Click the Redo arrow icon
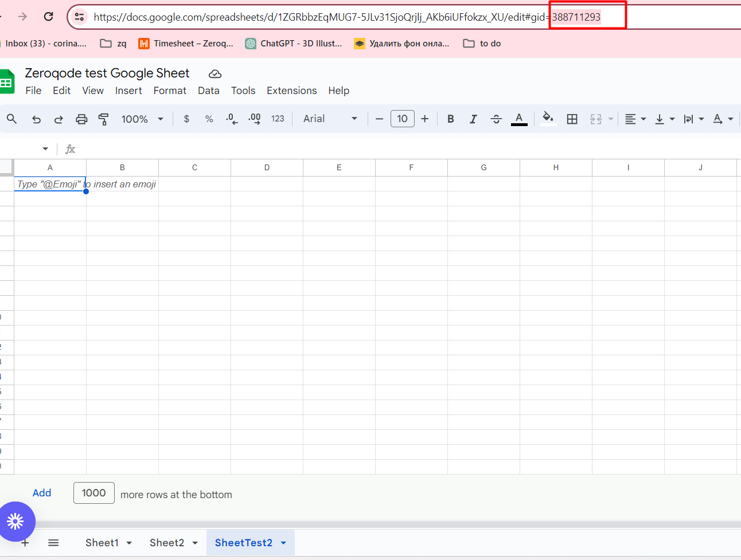 [58, 119]
